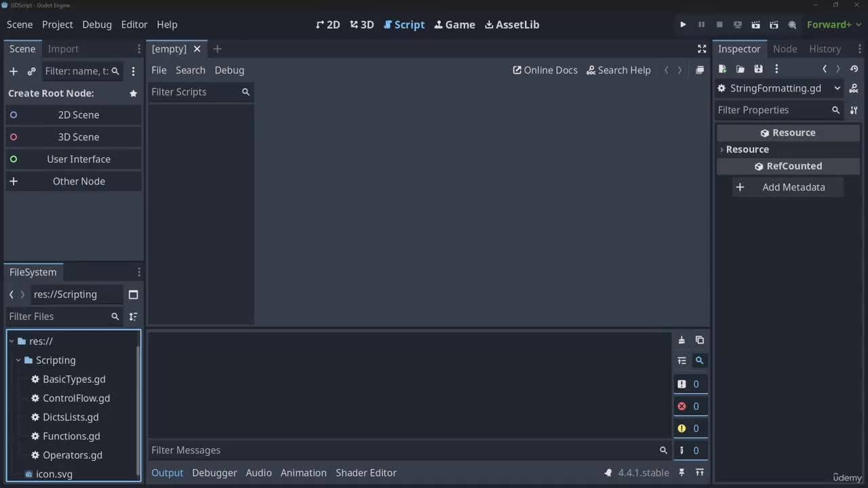
Task: Open the Project menu
Action: [x=57, y=24]
